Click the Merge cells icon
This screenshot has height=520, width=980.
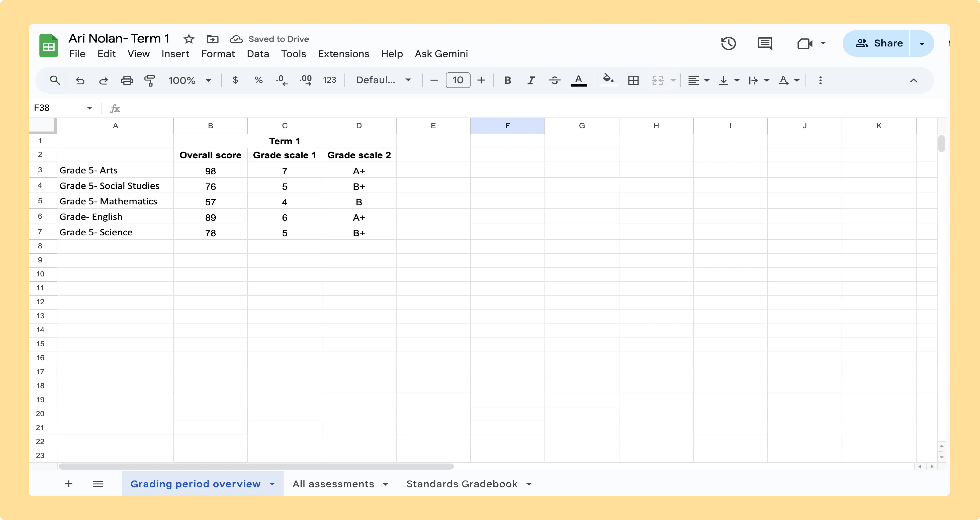point(658,80)
